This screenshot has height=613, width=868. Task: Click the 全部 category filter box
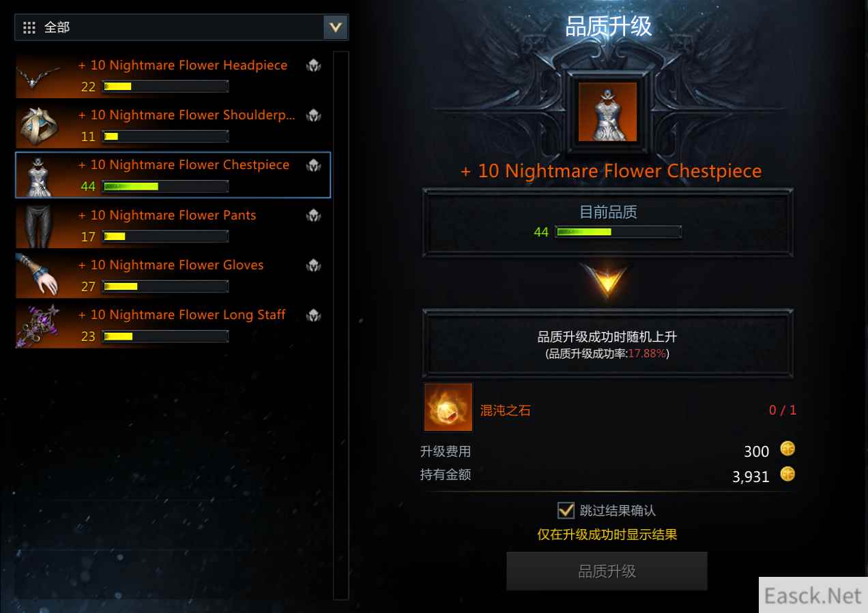[x=182, y=28]
